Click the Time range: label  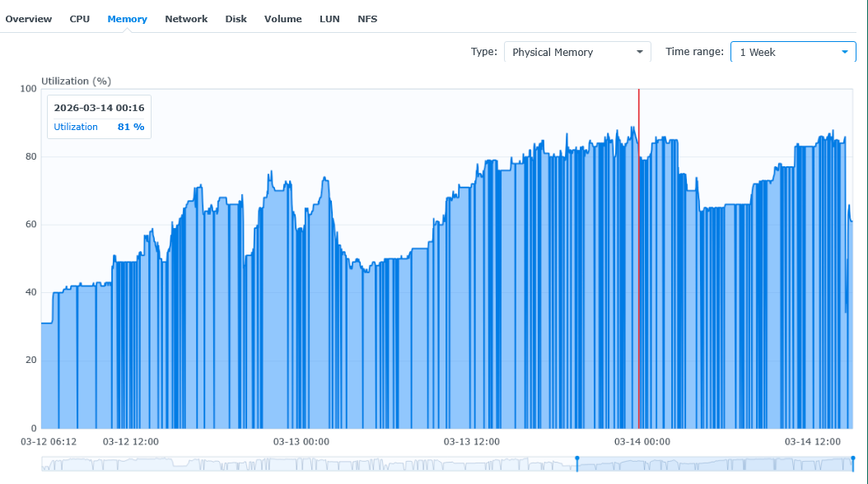click(x=694, y=51)
